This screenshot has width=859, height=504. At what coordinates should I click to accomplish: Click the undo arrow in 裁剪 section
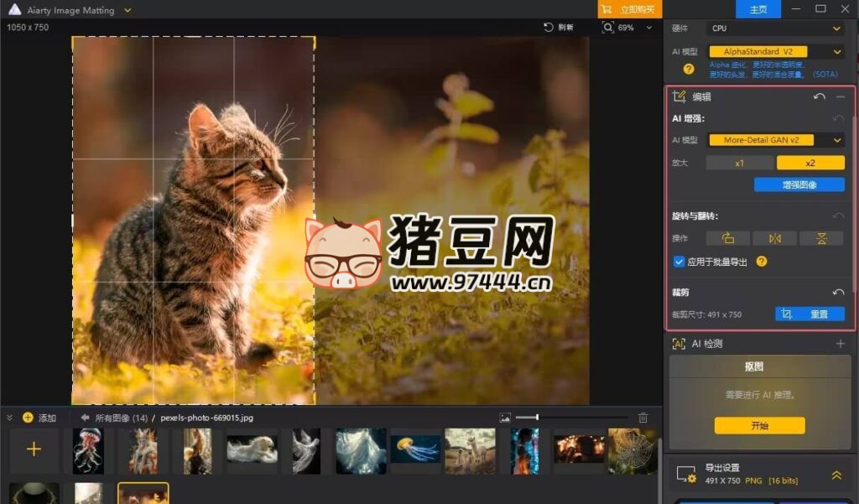pyautogui.click(x=838, y=293)
